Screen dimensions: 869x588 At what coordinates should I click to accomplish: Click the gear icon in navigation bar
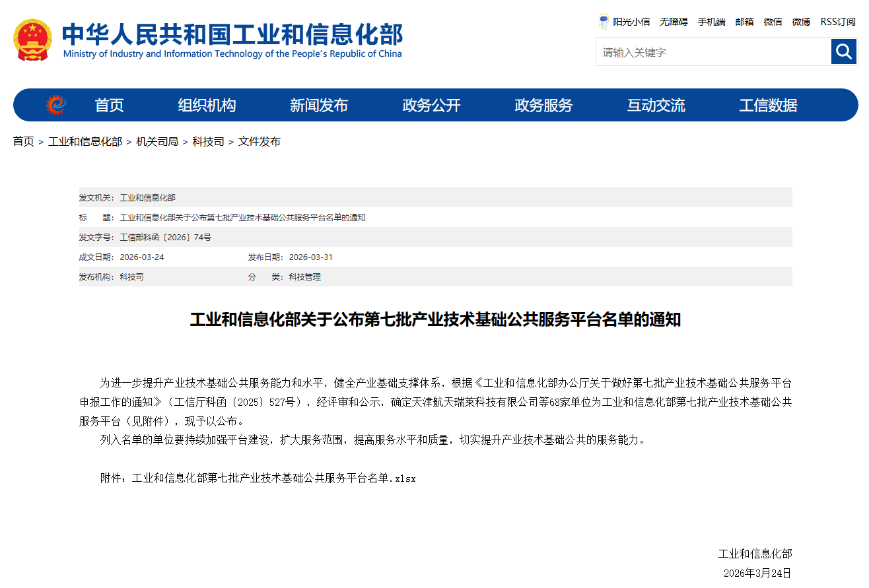[x=57, y=105]
